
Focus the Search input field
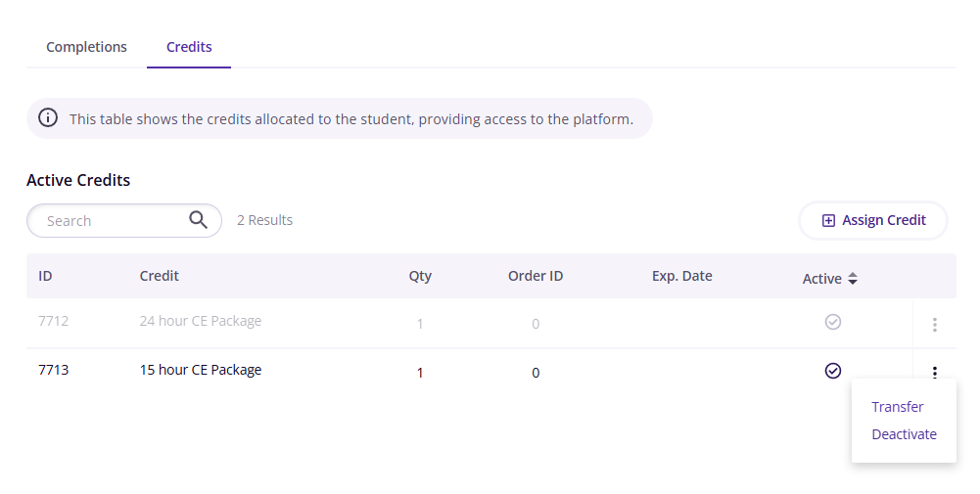(x=124, y=220)
